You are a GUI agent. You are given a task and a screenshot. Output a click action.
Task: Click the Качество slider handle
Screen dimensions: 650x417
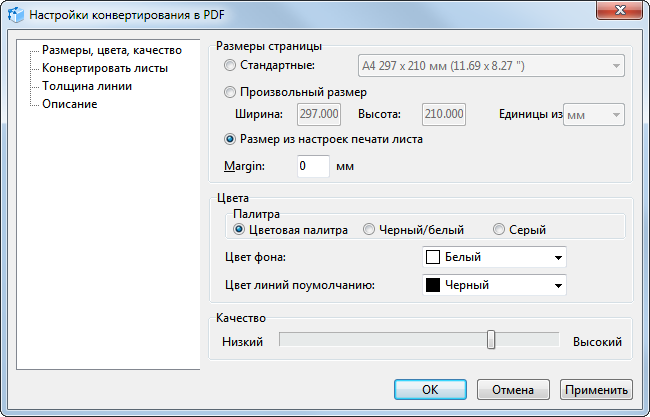(491, 340)
